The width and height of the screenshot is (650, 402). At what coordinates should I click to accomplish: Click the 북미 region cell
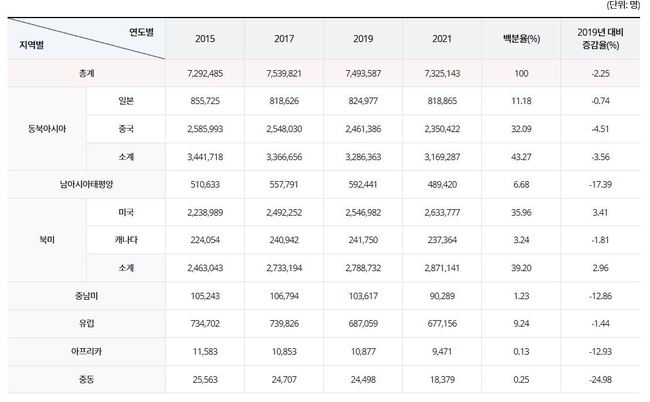(x=46, y=240)
